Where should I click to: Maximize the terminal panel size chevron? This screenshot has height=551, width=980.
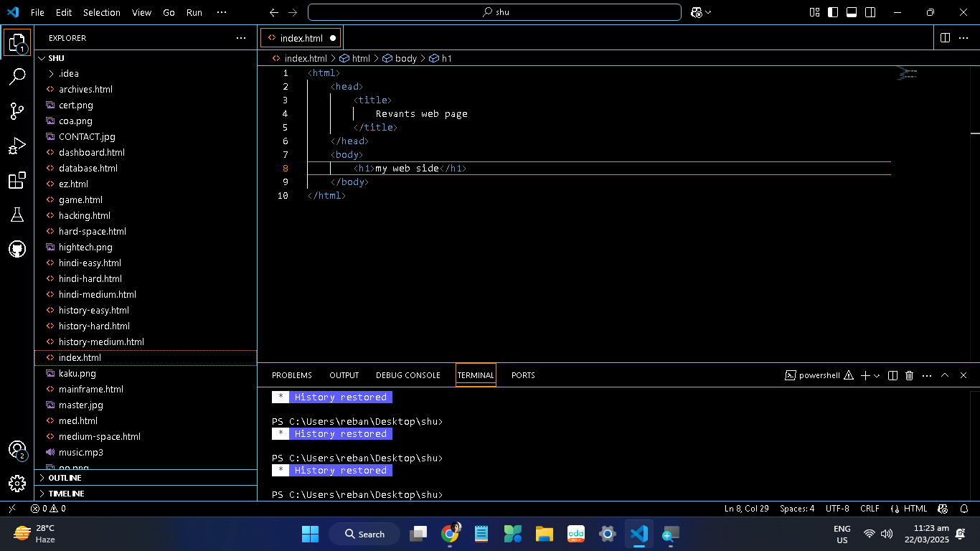(945, 375)
